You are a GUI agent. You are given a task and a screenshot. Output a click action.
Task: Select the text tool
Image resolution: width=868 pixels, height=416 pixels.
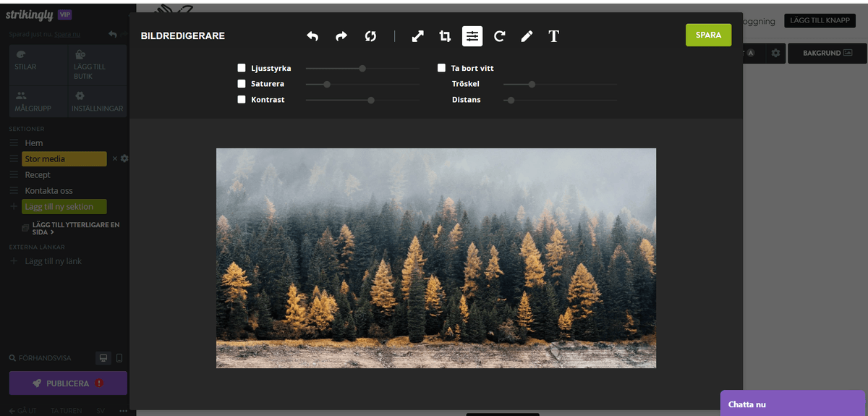(x=554, y=36)
